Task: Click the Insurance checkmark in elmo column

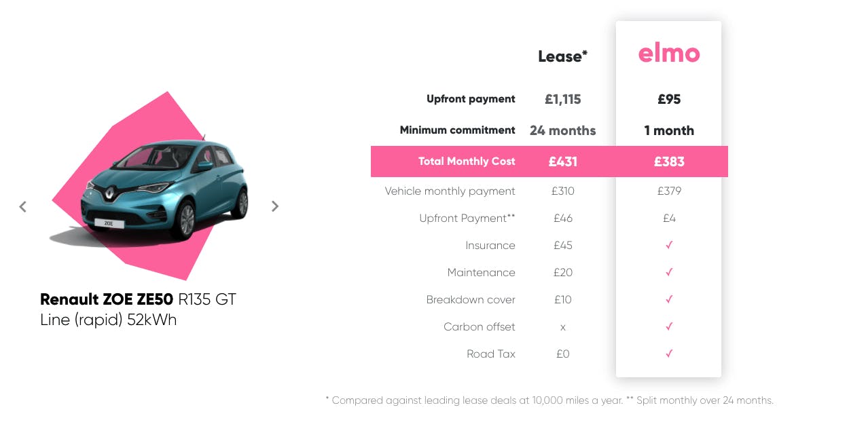Action: pyautogui.click(x=669, y=245)
